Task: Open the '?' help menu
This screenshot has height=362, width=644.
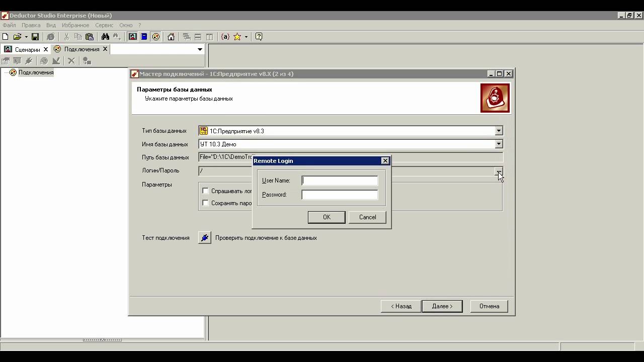Action: click(x=140, y=25)
